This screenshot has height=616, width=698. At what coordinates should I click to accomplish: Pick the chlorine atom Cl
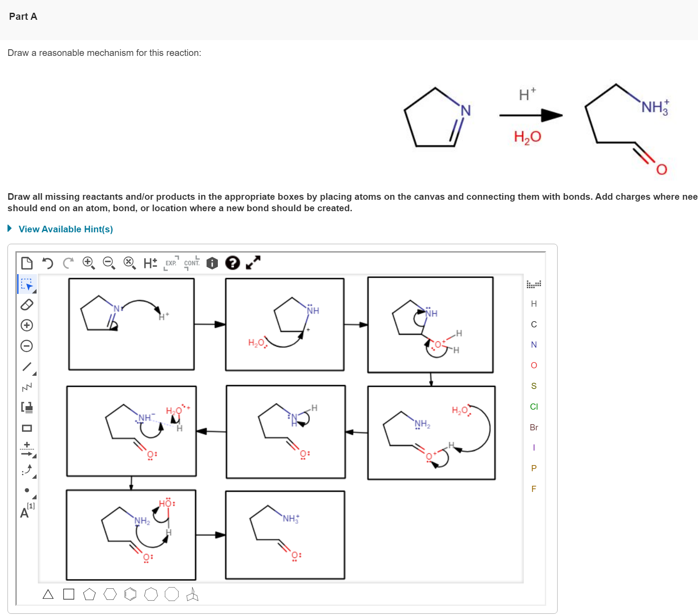[x=534, y=407]
